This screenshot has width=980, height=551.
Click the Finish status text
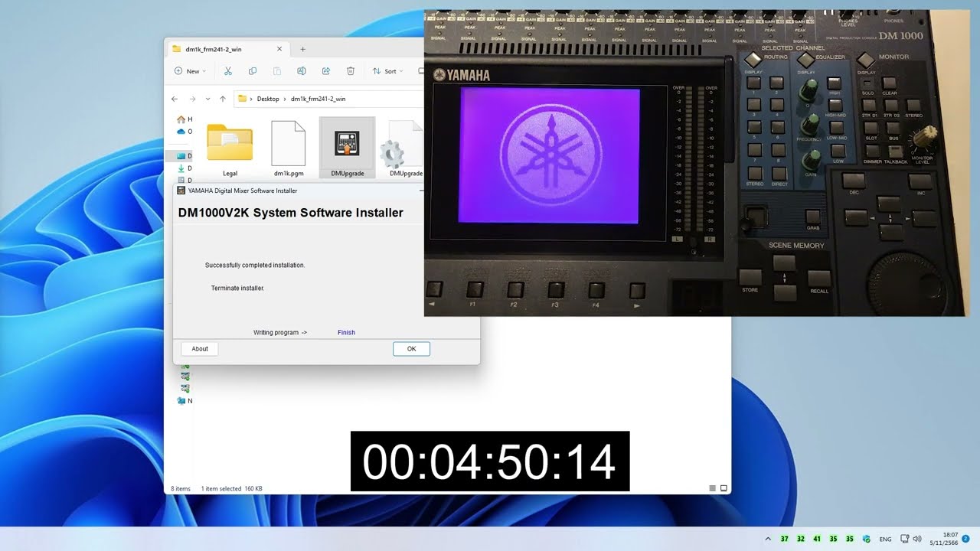(x=346, y=332)
